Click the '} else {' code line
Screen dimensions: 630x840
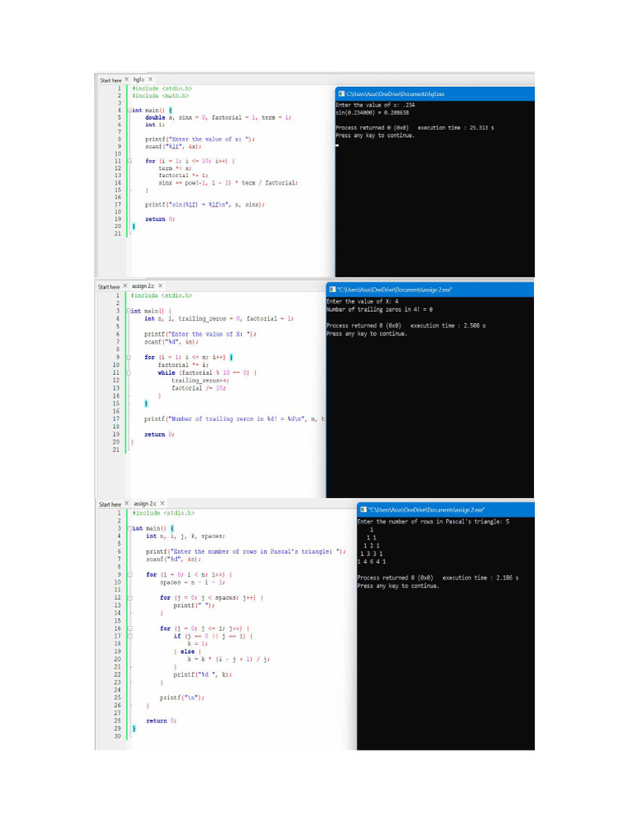coord(188,651)
